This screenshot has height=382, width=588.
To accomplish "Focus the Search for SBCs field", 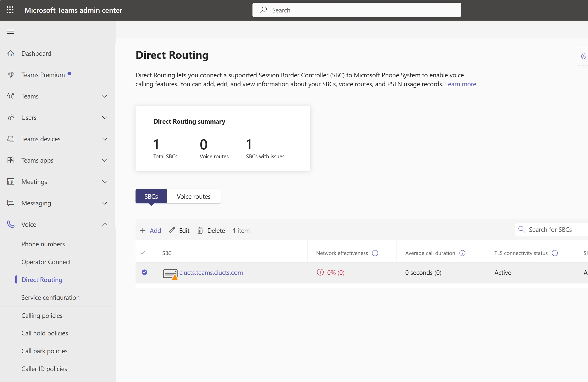I will pyautogui.click(x=552, y=230).
